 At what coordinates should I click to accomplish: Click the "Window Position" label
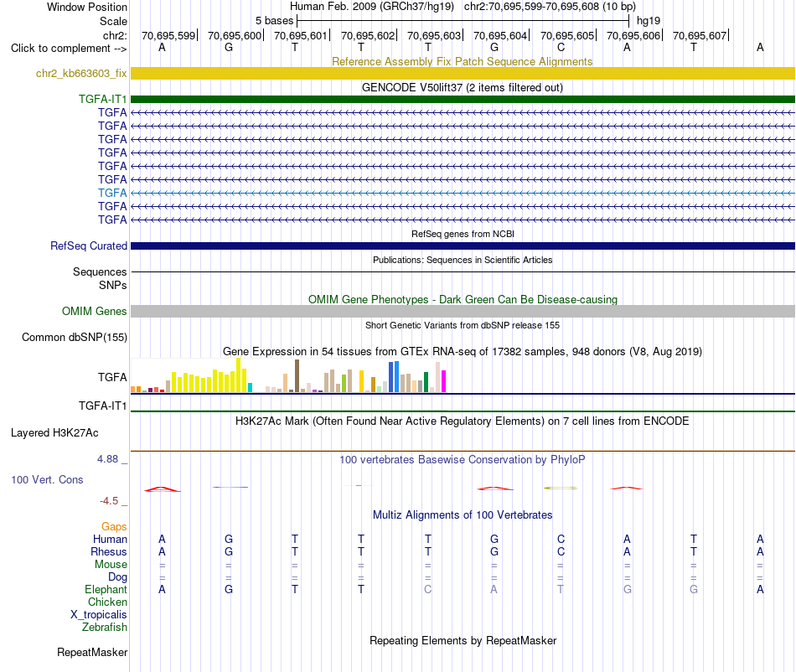(x=87, y=7)
